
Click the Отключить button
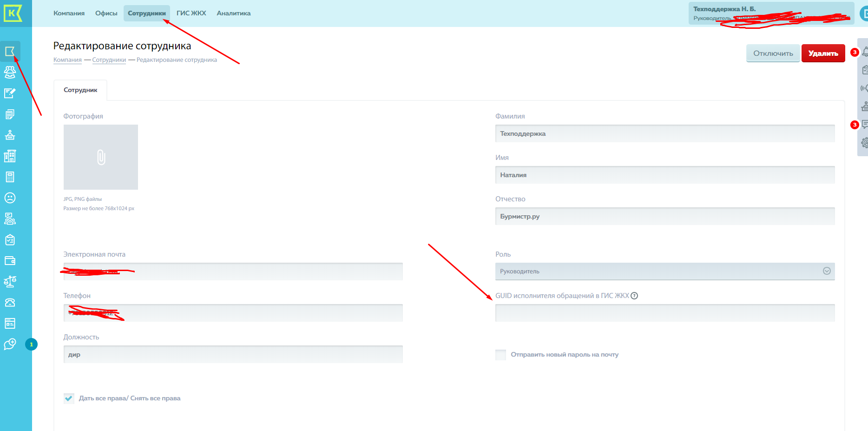coord(773,53)
